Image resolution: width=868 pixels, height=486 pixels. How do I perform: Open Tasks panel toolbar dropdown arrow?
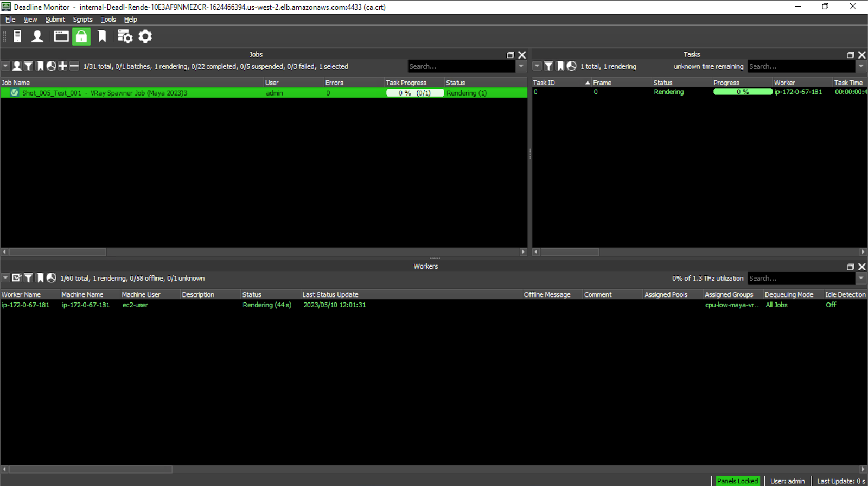pyautogui.click(x=537, y=66)
